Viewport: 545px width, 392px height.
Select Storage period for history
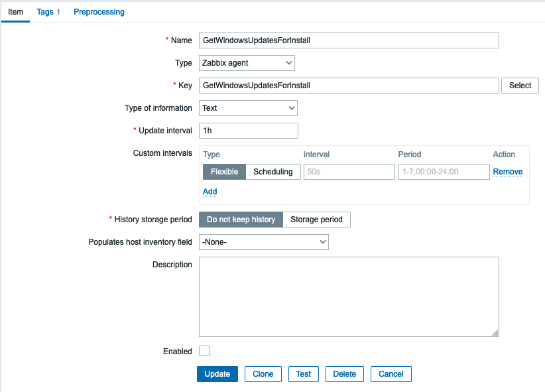click(316, 220)
